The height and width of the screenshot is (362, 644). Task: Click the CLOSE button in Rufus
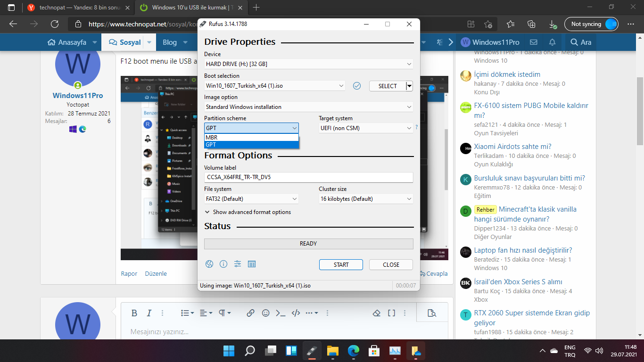point(391,264)
